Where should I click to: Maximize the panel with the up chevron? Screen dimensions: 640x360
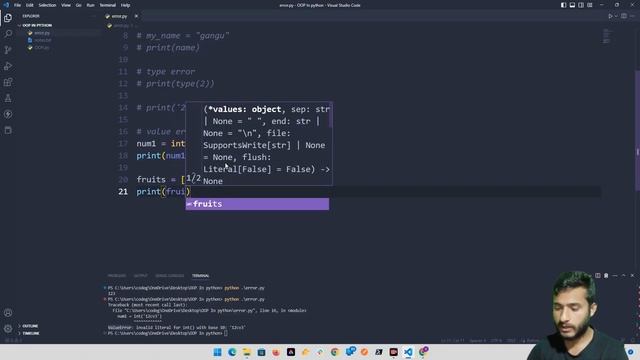pyautogui.click(x=623, y=276)
